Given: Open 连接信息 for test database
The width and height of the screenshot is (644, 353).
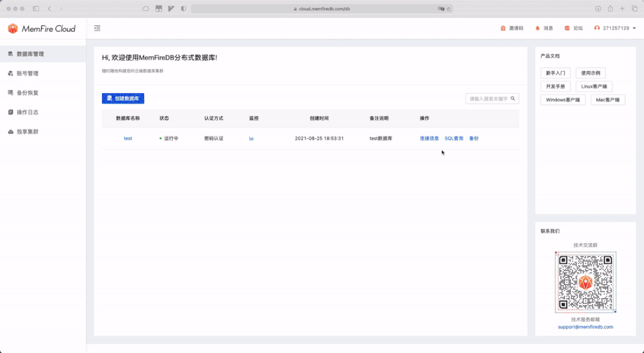Looking at the screenshot, I should (429, 138).
